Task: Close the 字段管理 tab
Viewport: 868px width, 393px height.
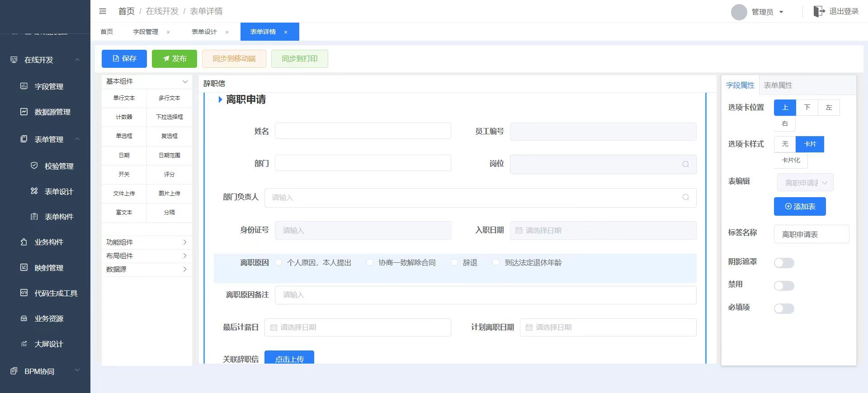Action: coord(168,32)
